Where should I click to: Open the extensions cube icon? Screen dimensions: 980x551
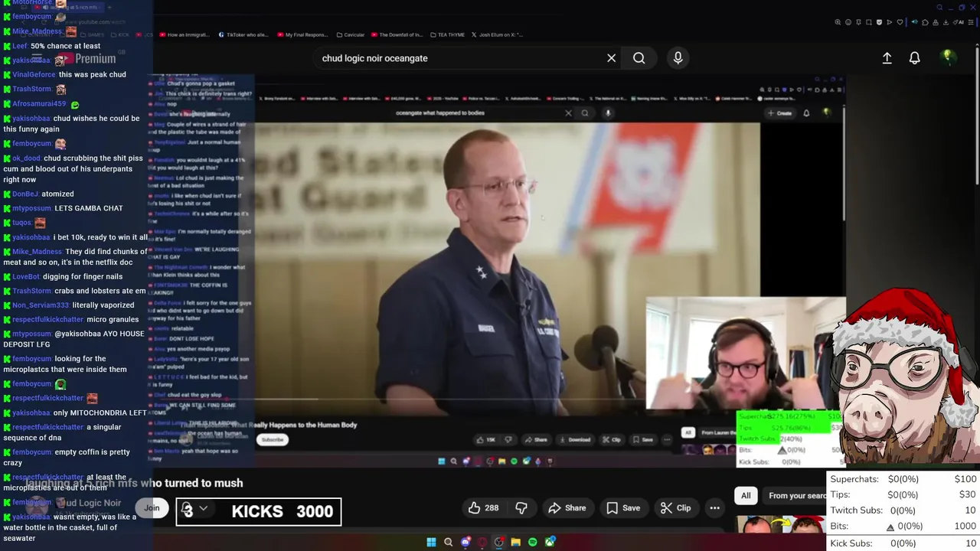point(925,22)
